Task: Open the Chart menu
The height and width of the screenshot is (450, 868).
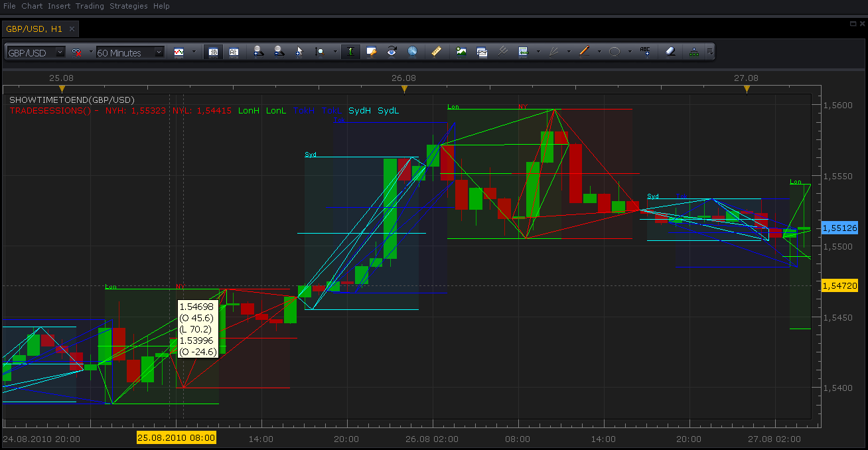Action: tap(32, 6)
